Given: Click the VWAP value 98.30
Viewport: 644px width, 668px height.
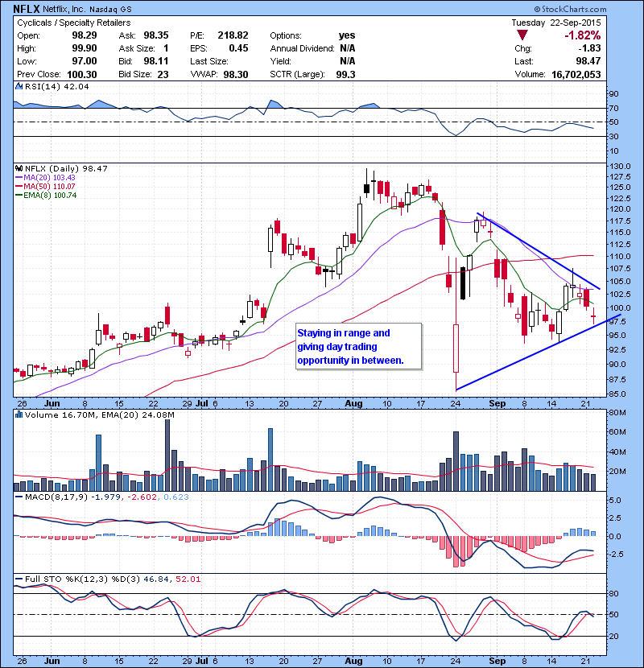Looking at the screenshot, I should 236,75.
